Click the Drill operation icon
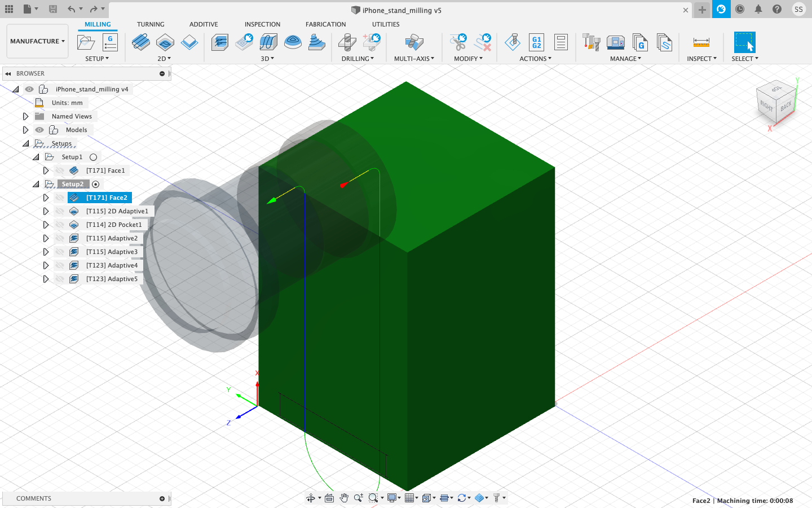The height and width of the screenshot is (508, 812). pyautogui.click(x=347, y=42)
